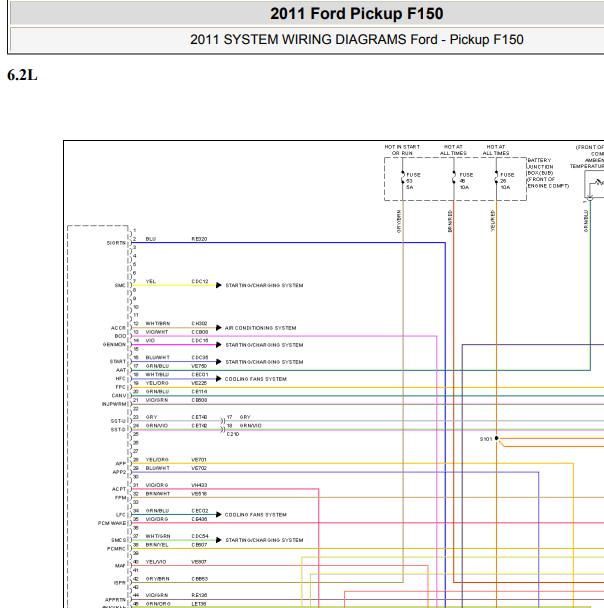Image resolution: width=604 pixels, height=608 pixels.
Task: Click the 'BRN/YEL' wire color at pin 38
Action: coord(157,545)
